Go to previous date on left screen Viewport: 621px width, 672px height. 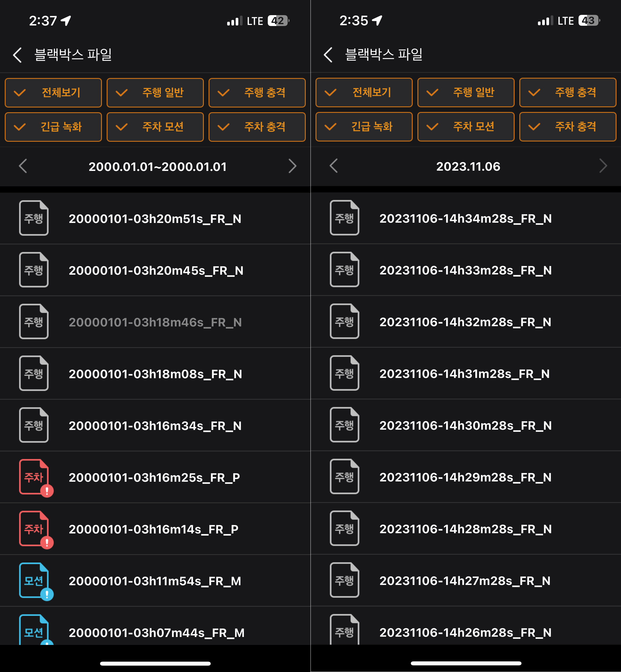point(23,166)
